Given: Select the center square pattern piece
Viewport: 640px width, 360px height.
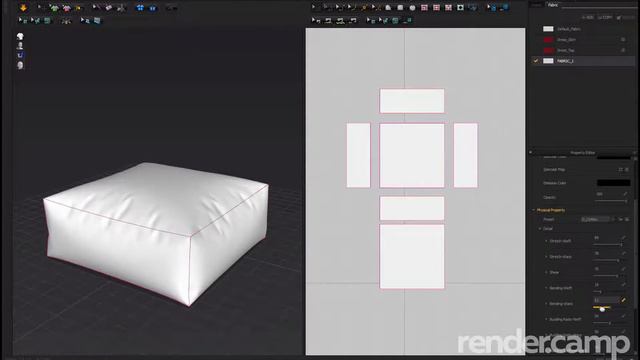Looking at the screenshot, I should coord(412,156).
